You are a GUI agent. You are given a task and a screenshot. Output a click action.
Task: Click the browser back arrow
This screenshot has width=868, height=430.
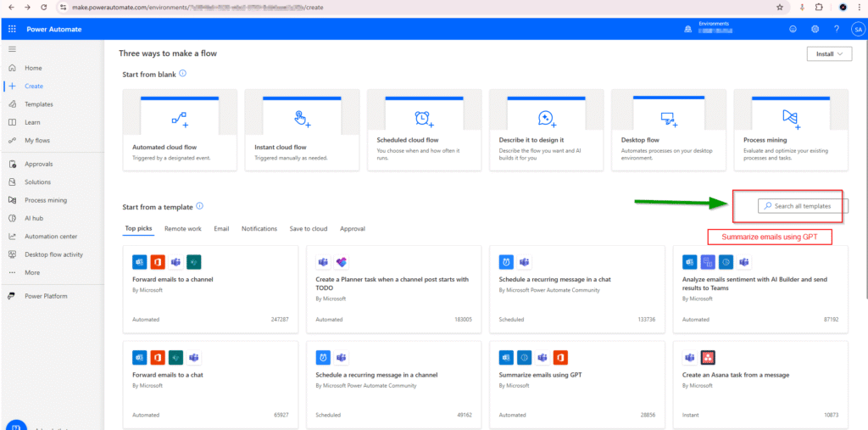pyautogui.click(x=10, y=8)
